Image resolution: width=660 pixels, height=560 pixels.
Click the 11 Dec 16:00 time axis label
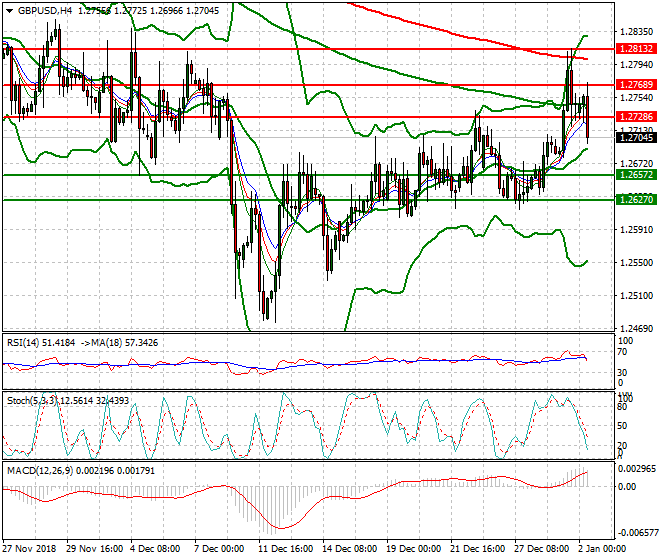286,549
